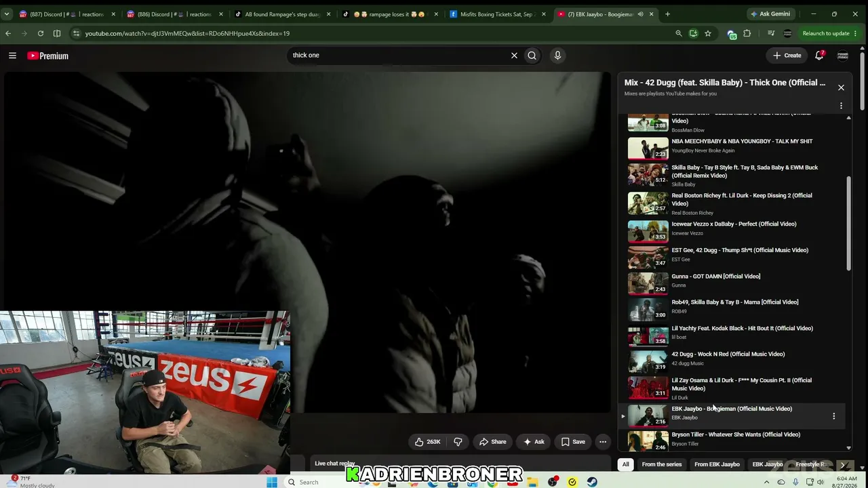This screenshot has width=868, height=488.
Task: Go back in browser history
Action: point(8,33)
